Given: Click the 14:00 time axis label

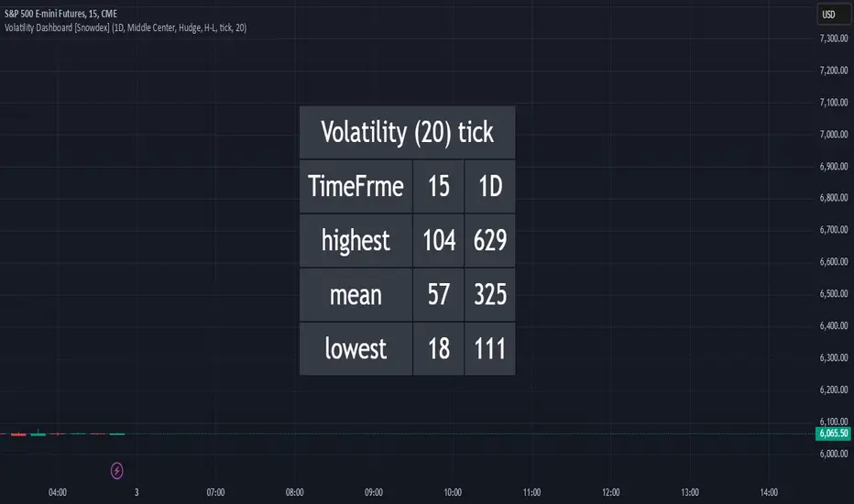Looking at the screenshot, I should [769, 492].
